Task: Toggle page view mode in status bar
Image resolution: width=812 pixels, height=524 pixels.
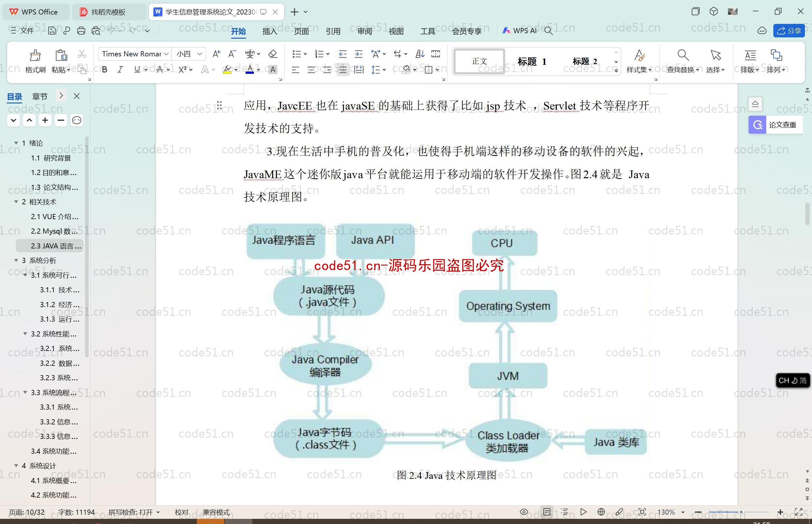Action: pyautogui.click(x=547, y=512)
